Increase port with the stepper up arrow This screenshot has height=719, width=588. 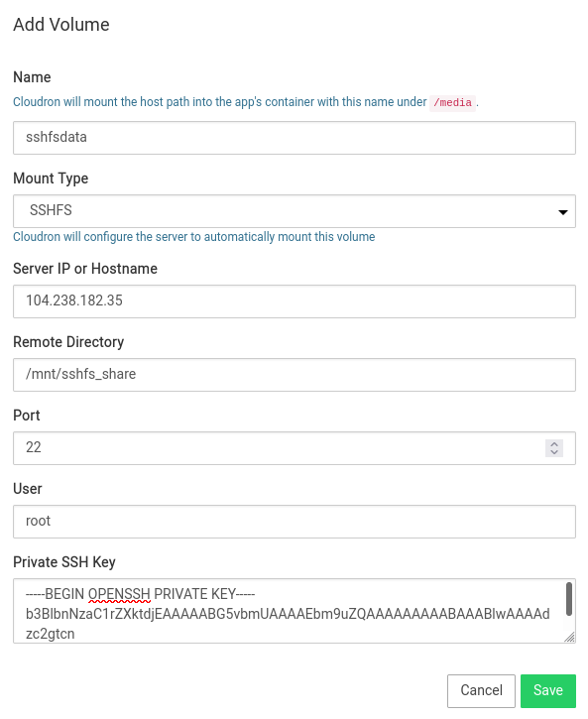(x=554, y=444)
